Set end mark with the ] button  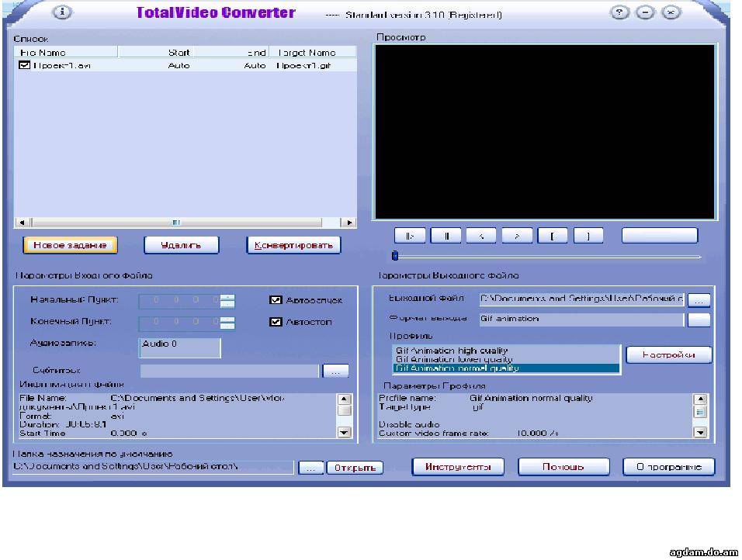click(588, 236)
